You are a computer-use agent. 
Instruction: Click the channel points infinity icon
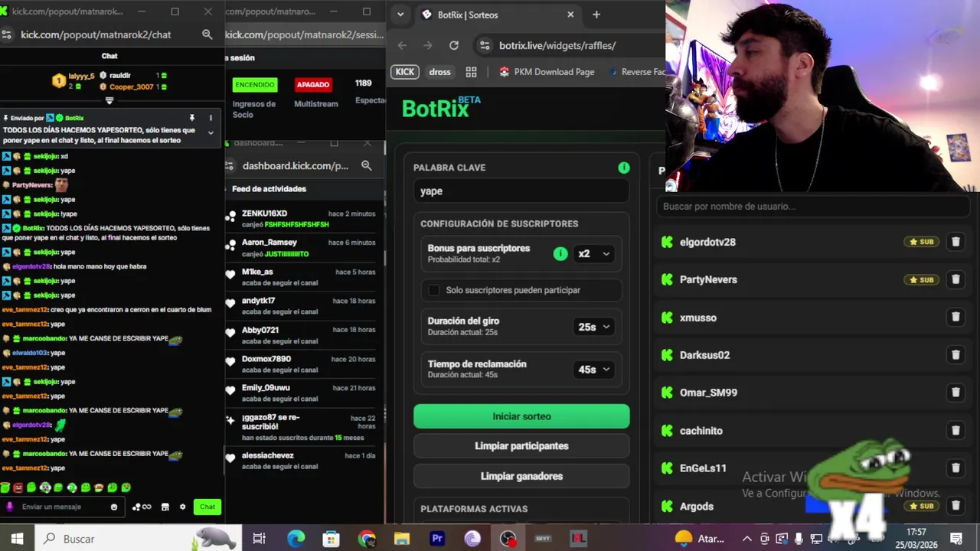142,507
